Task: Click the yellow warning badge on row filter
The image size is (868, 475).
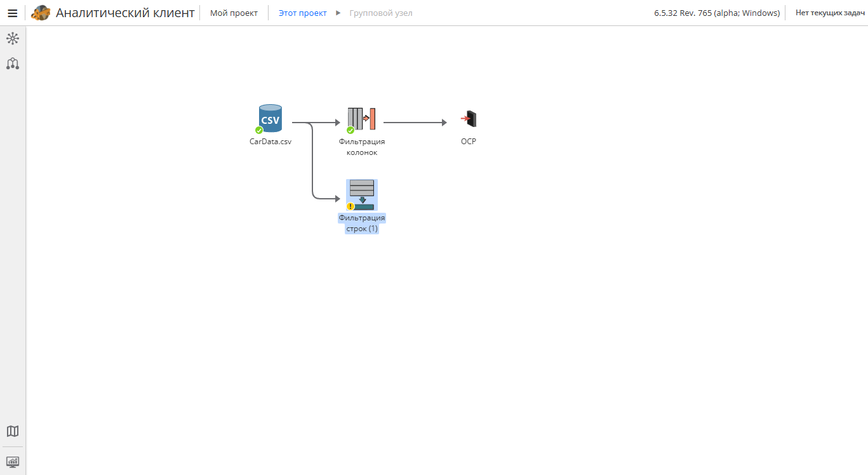Action: pos(350,206)
